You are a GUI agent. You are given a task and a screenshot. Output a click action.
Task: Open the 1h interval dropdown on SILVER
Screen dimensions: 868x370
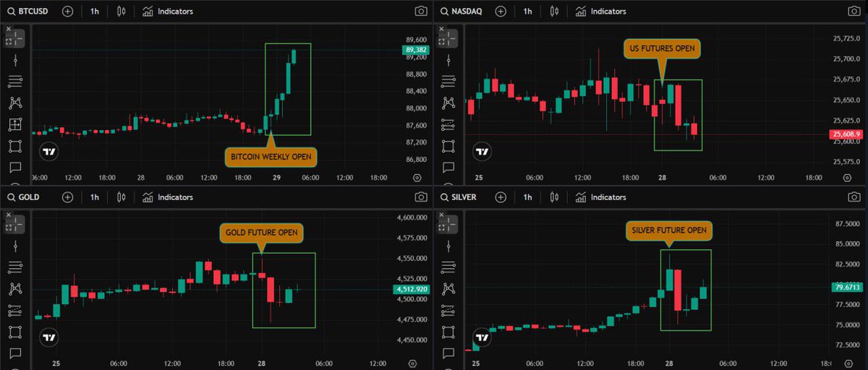pos(527,197)
